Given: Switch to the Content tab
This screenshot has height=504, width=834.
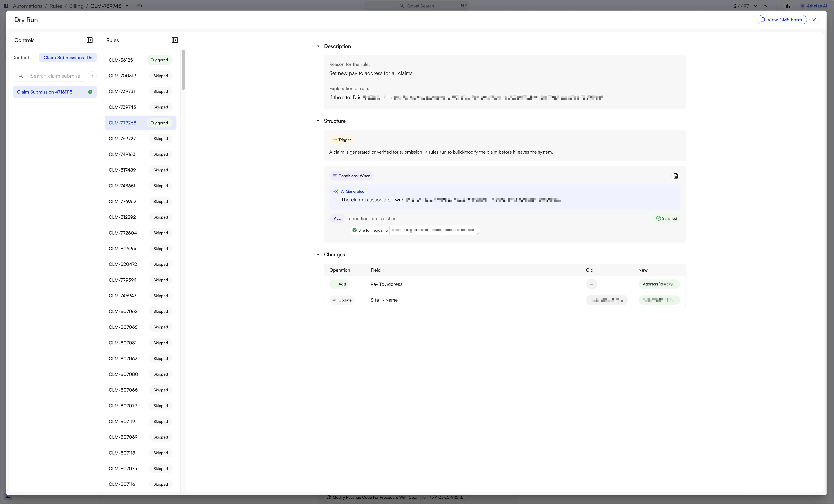Looking at the screenshot, I should point(21,57).
